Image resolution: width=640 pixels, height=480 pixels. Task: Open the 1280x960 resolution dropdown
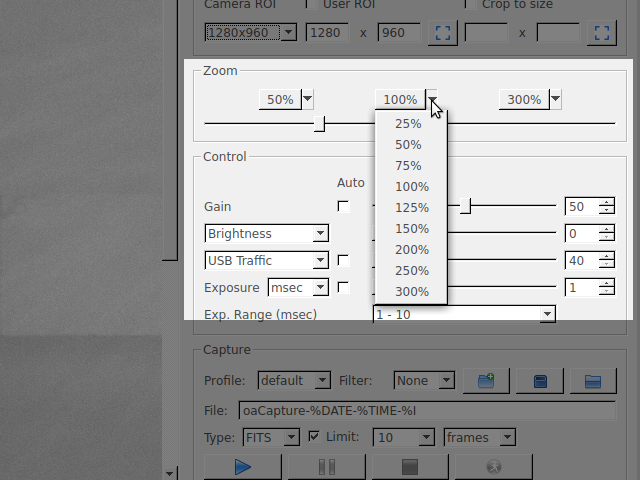point(251,33)
